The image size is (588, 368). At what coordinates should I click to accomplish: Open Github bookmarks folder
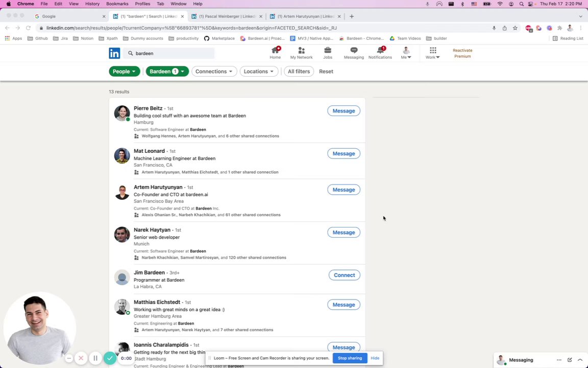click(37, 38)
